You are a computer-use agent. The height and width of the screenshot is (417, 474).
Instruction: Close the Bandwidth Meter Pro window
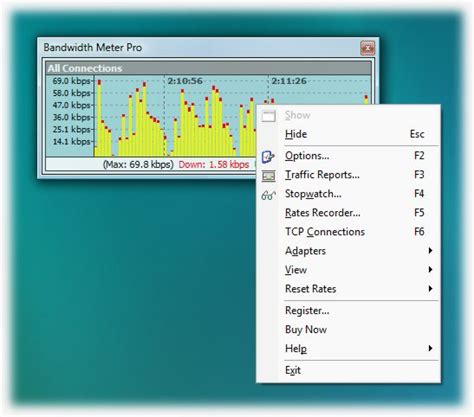click(367, 48)
